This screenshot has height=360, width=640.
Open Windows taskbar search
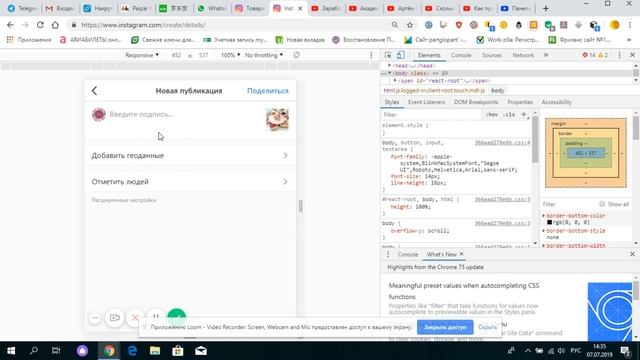click(x=34, y=351)
